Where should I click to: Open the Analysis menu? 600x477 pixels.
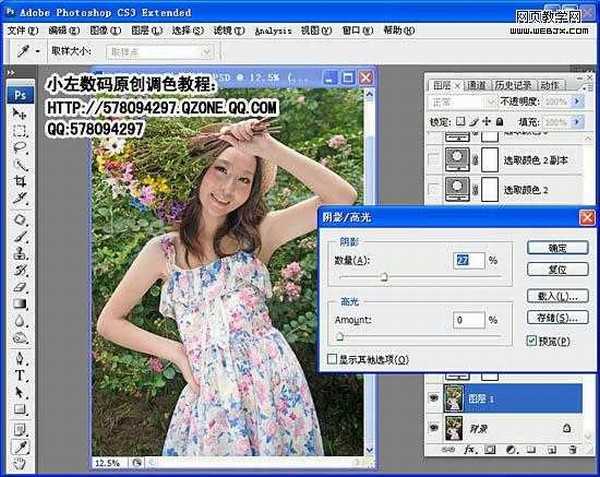[273, 30]
